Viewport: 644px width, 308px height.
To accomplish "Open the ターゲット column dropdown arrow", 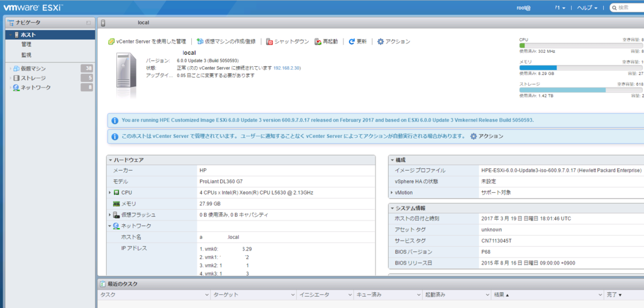I will click(x=292, y=295).
